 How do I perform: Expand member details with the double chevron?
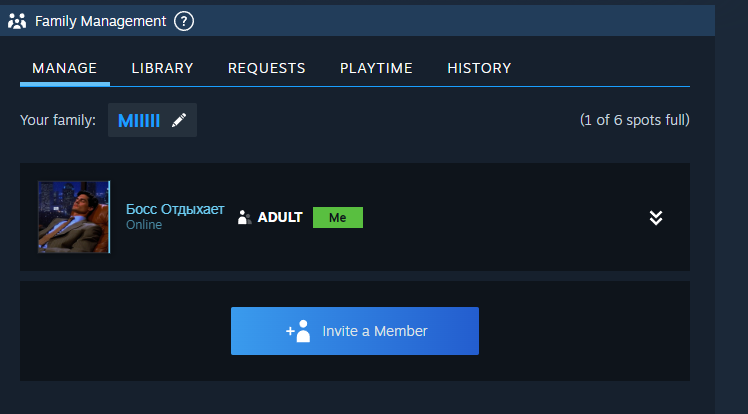coord(656,218)
